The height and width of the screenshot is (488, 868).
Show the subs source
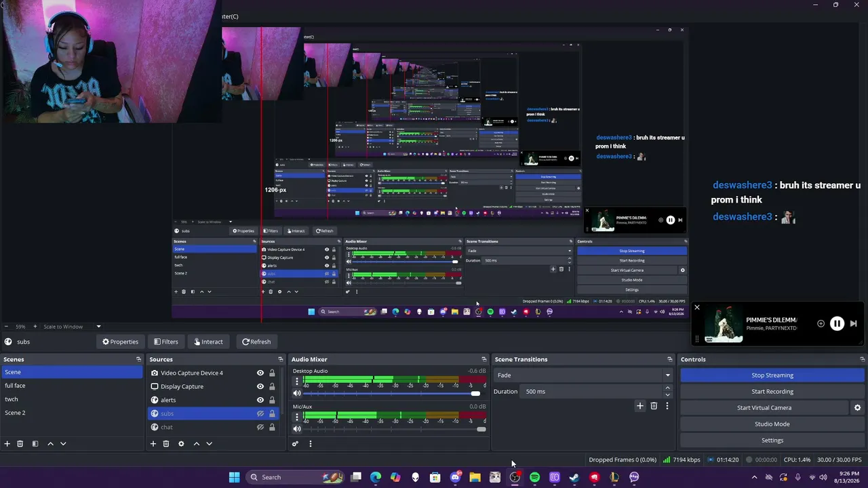tap(260, 413)
